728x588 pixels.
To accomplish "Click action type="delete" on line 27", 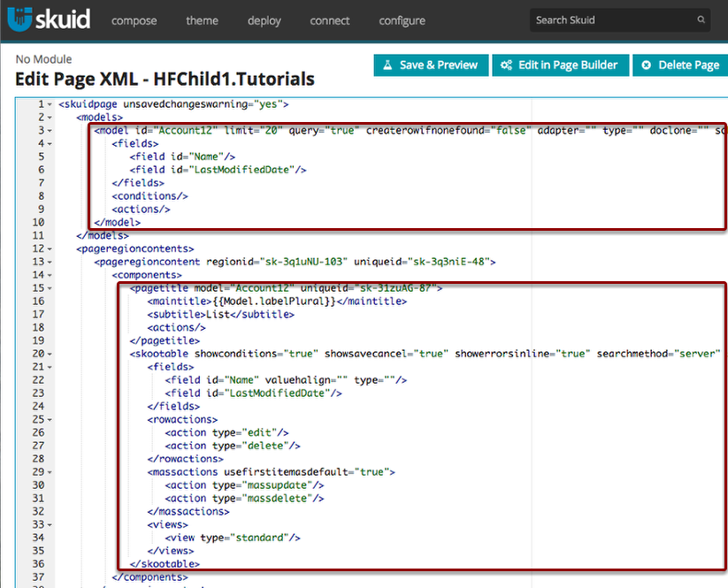I will (233, 446).
